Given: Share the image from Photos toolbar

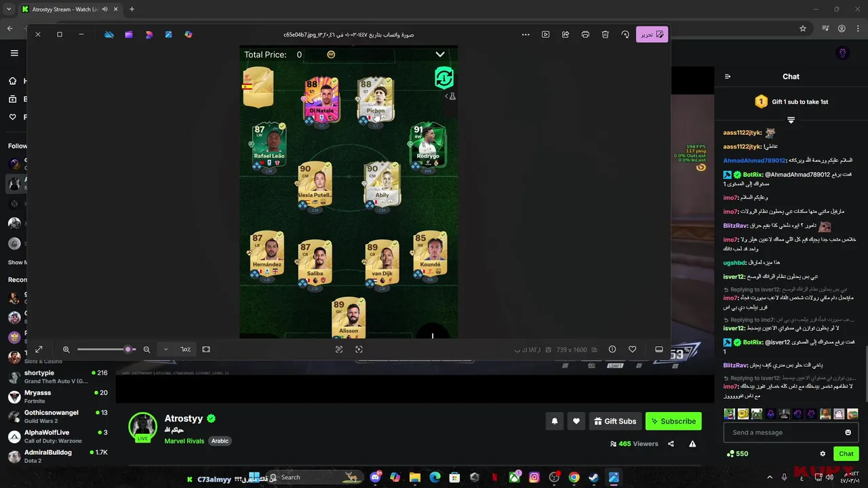Looking at the screenshot, I should (x=566, y=35).
